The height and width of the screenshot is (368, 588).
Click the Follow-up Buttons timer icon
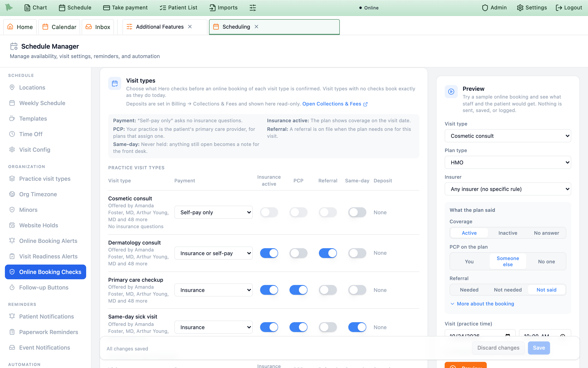(x=12, y=287)
